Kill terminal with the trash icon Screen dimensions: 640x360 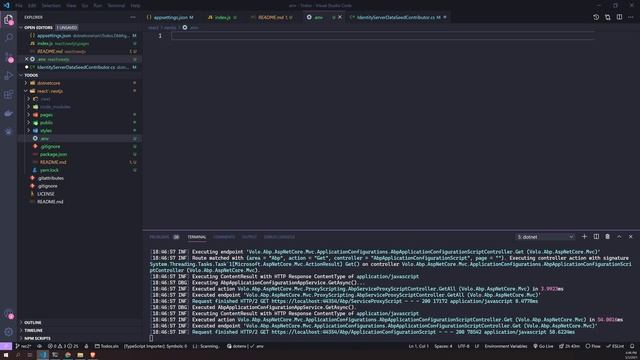coord(607,237)
